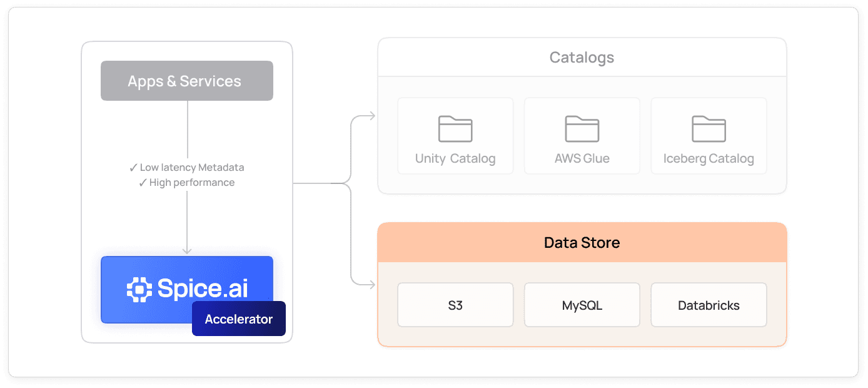
Task: Click the Spice.ai button
Action: [x=186, y=290]
